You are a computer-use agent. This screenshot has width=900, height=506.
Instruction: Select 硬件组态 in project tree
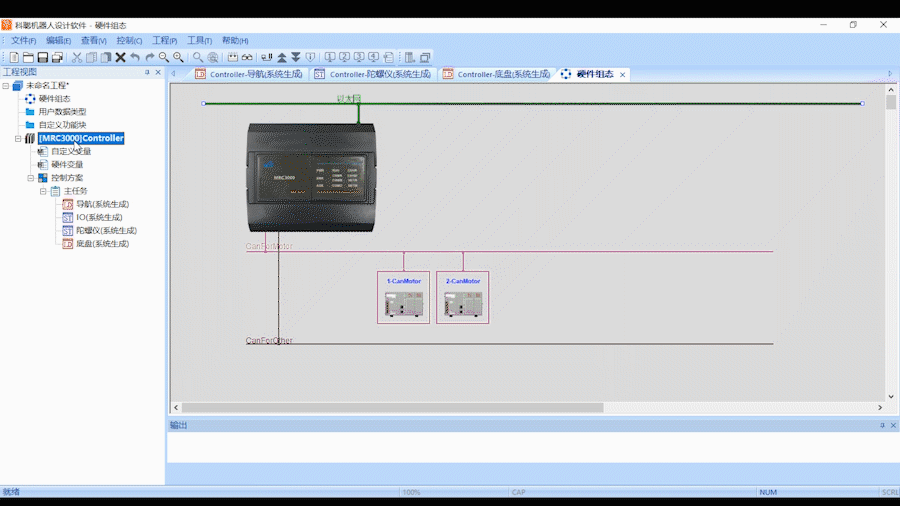click(x=55, y=99)
